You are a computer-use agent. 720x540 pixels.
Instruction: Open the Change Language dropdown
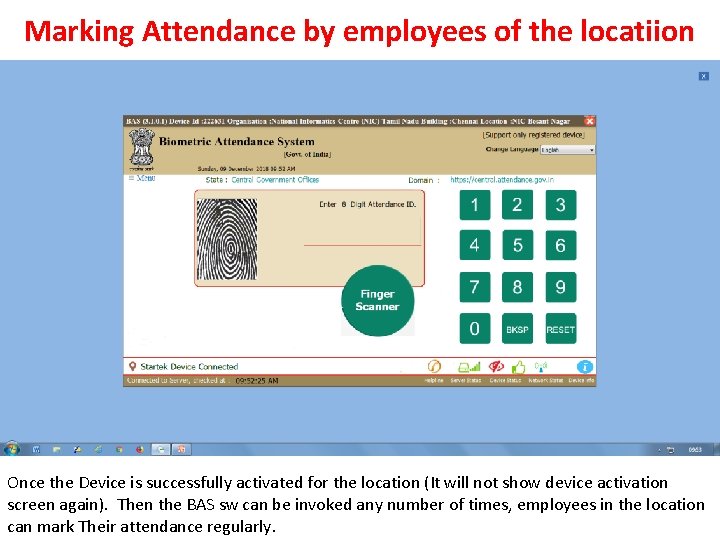[x=568, y=150]
